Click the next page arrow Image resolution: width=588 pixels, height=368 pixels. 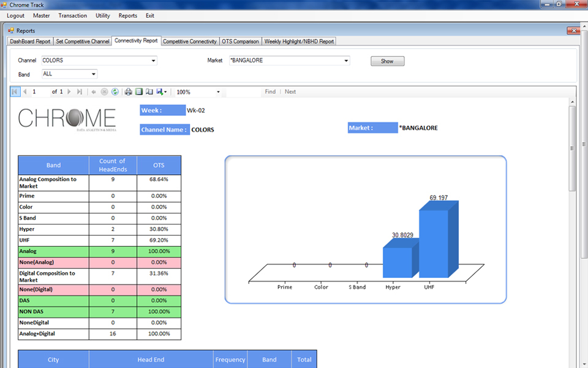point(69,92)
